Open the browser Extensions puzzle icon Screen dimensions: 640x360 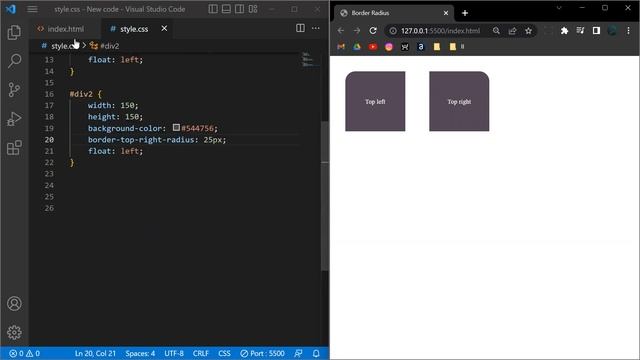point(564,31)
